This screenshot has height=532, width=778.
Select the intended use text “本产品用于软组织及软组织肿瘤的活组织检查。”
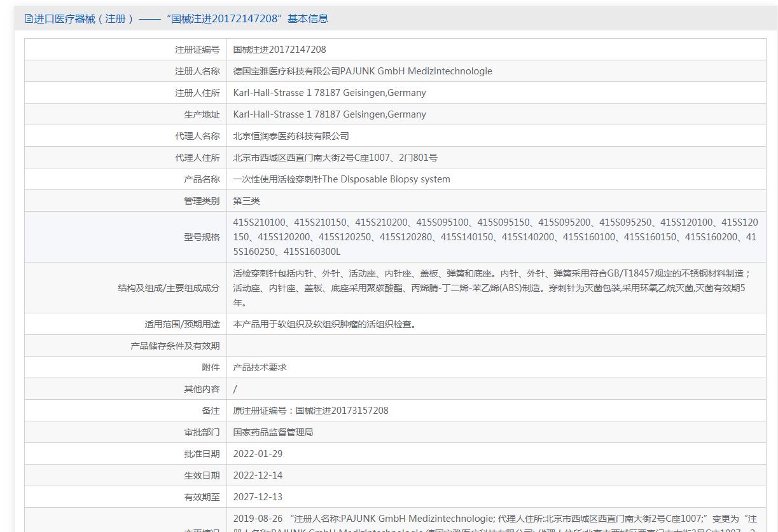tap(324, 324)
